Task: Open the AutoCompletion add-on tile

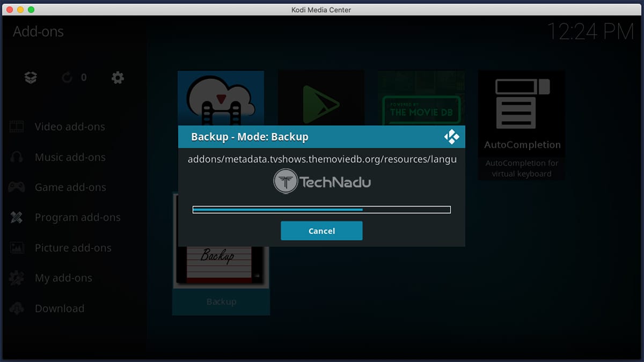Action: coord(522,125)
